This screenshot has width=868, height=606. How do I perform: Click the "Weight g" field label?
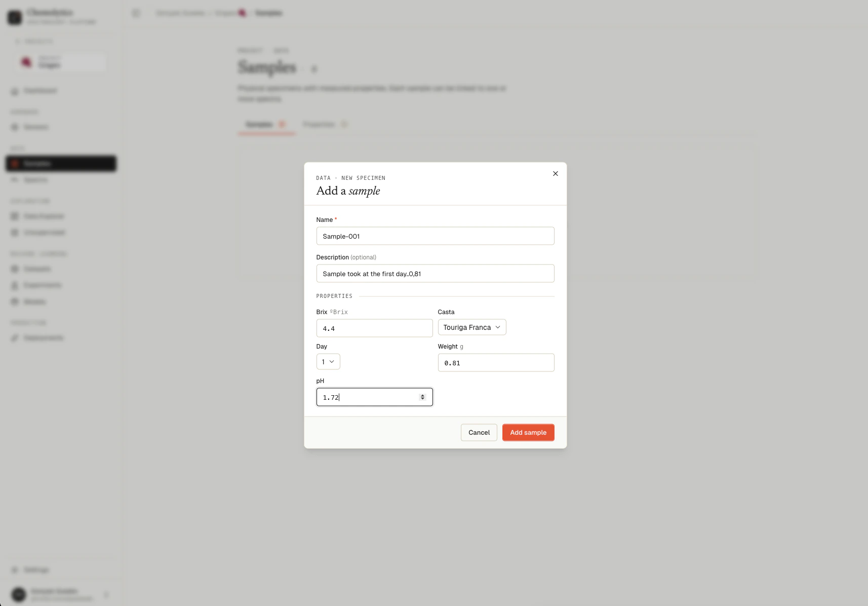(450, 347)
